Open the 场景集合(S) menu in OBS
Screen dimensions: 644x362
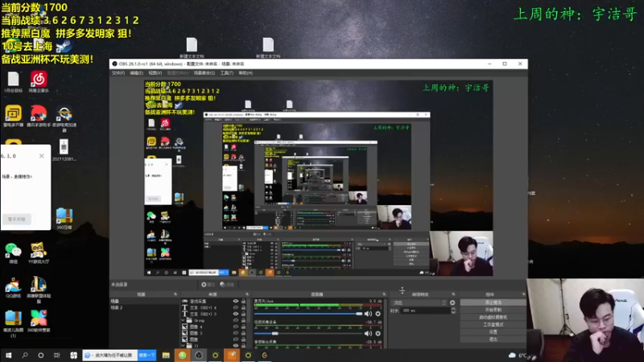click(204, 73)
